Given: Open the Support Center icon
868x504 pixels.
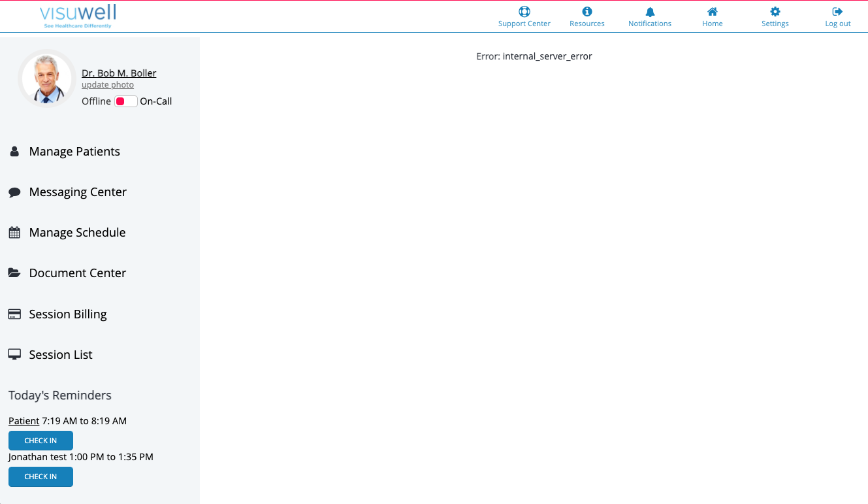Looking at the screenshot, I should [x=524, y=10].
